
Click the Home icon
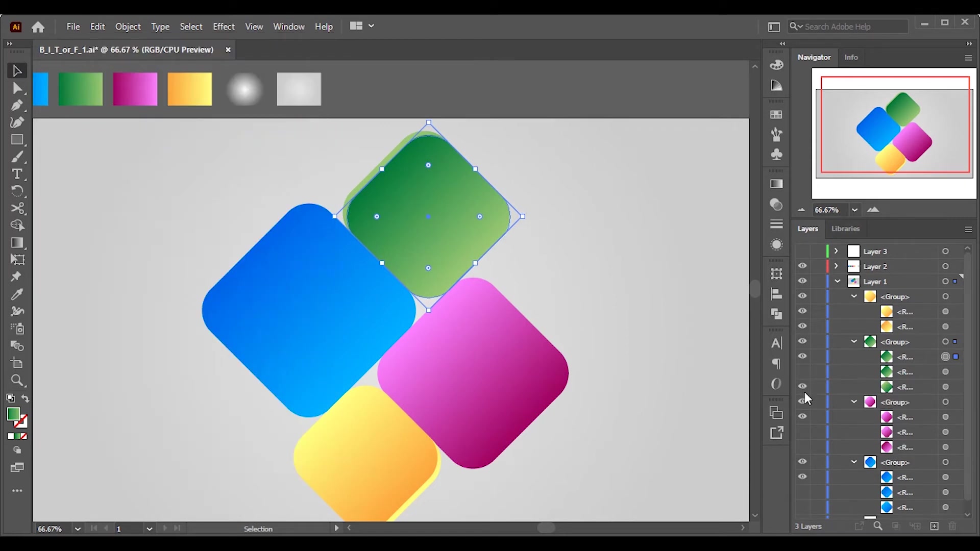coord(38,27)
